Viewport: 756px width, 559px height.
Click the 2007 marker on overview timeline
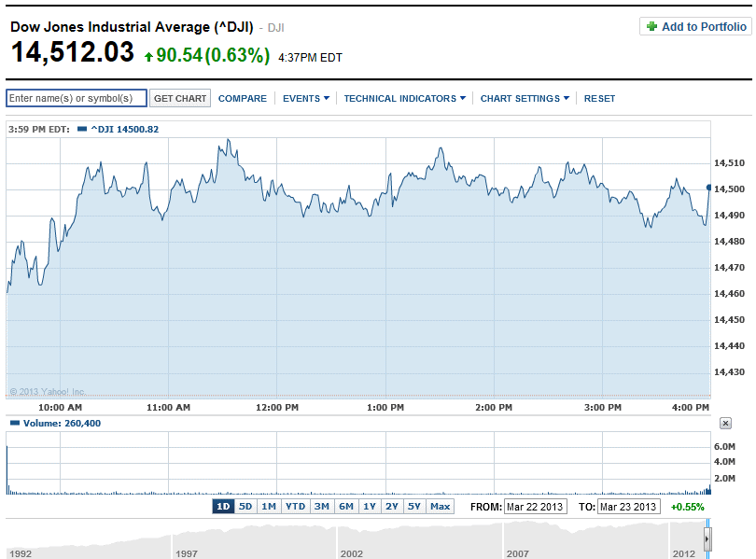517,553
